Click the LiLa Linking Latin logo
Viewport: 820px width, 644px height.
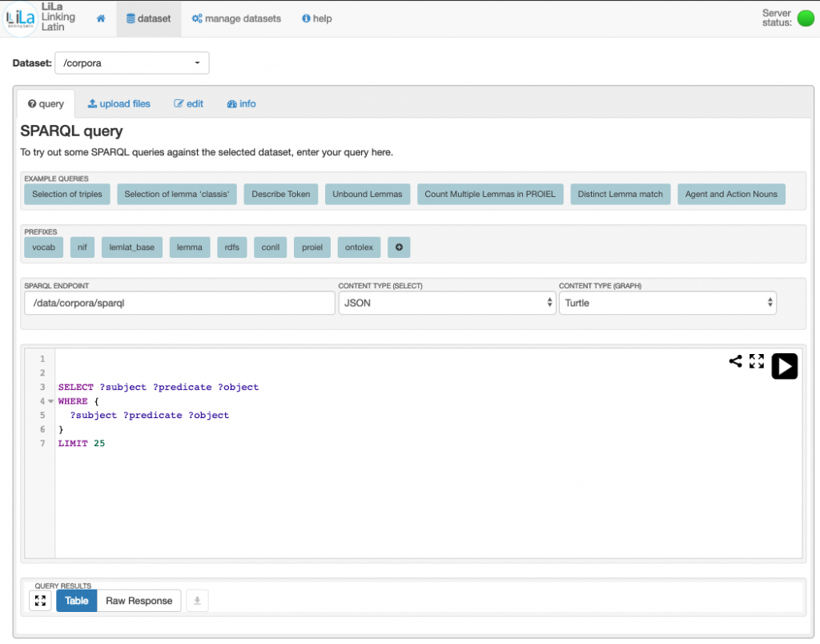(x=21, y=19)
